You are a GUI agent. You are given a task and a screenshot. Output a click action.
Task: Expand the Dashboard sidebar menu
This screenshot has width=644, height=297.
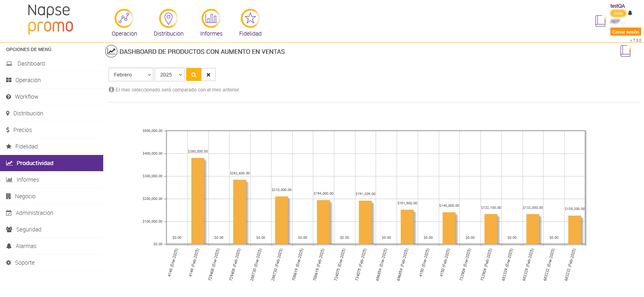point(51,64)
